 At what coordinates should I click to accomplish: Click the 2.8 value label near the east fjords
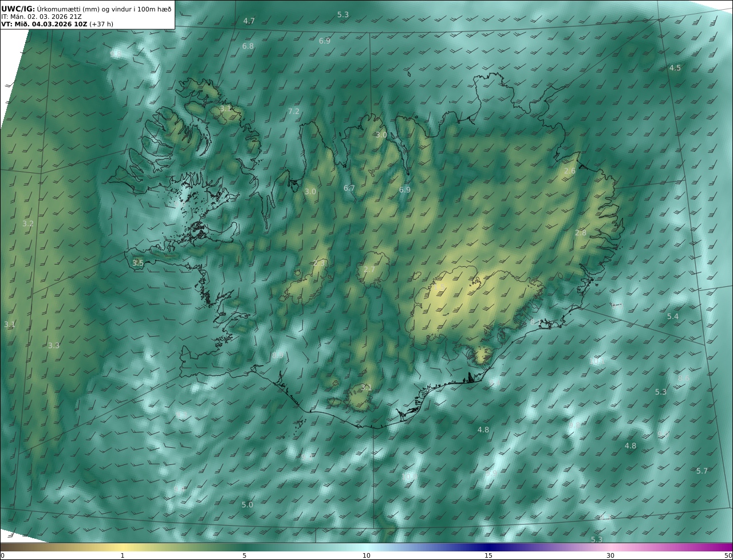click(x=581, y=233)
